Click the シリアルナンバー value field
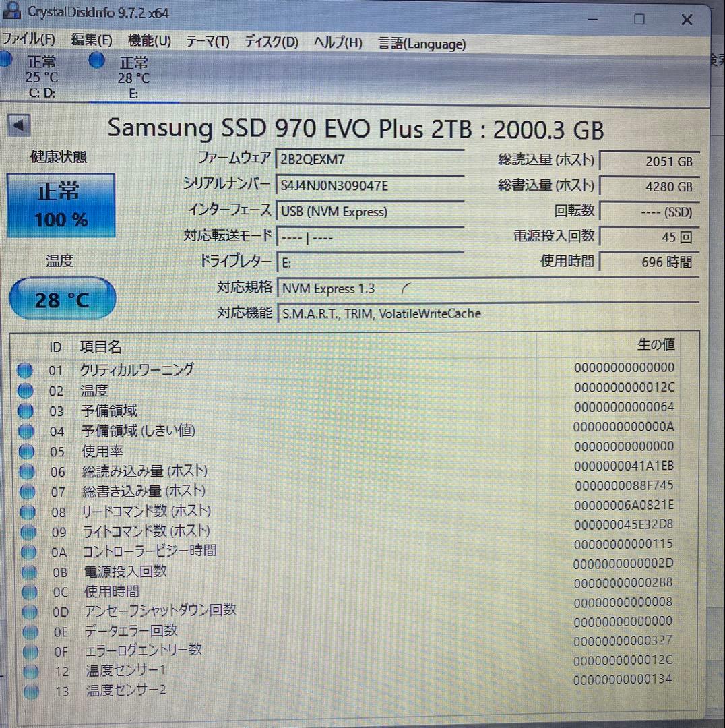The width and height of the screenshot is (725, 728). pyautogui.click(x=371, y=186)
